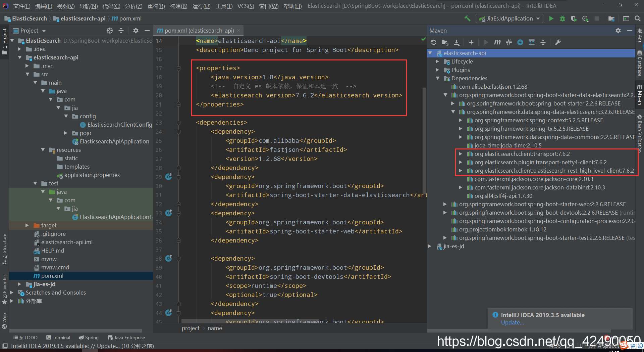The image size is (644, 352).
Task: Open Java Enterprise tool window
Action: tap(126, 338)
